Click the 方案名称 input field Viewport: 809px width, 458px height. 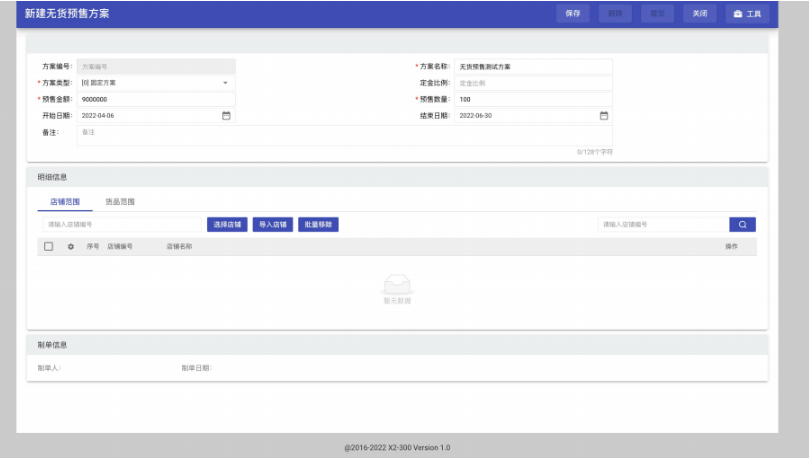pyautogui.click(x=533, y=67)
